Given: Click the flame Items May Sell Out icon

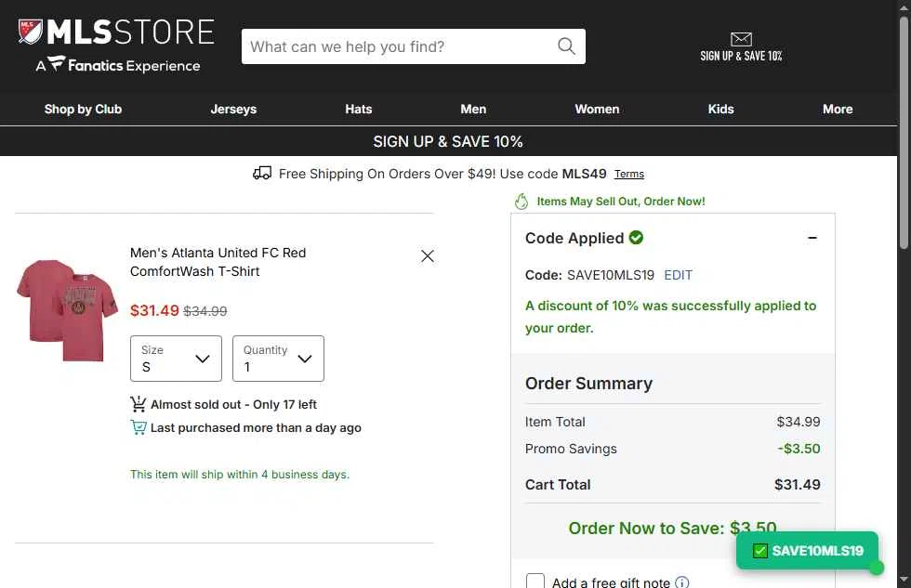Looking at the screenshot, I should point(522,202).
